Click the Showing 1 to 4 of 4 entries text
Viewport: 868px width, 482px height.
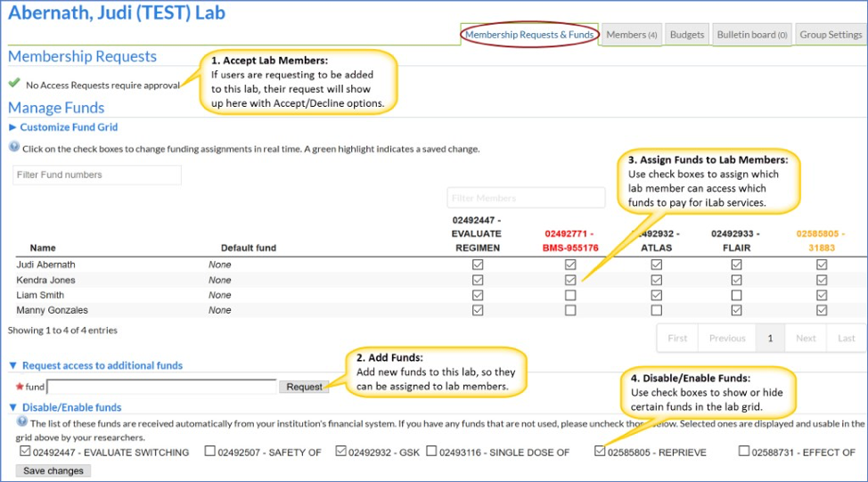(62, 331)
